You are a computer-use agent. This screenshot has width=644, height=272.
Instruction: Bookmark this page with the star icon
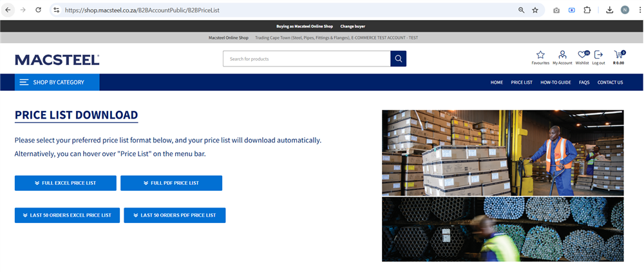535,10
